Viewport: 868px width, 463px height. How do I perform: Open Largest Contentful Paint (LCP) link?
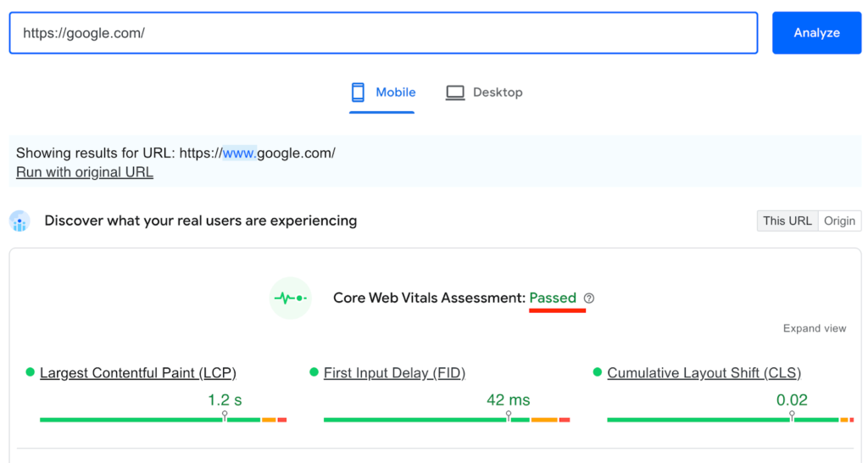[x=137, y=373]
